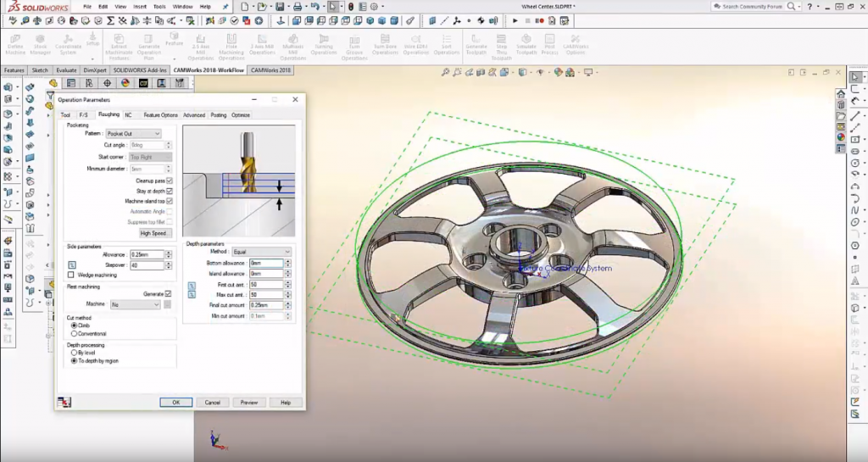868x462 pixels.
Task: Open the Pattern dropdown showing Pocket Out
Action: [133, 134]
